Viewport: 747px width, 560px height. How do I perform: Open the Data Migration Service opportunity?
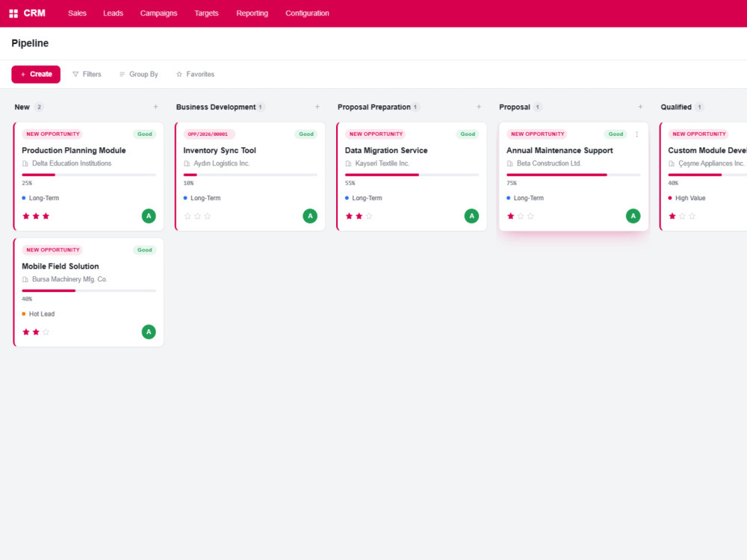[x=386, y=151]
